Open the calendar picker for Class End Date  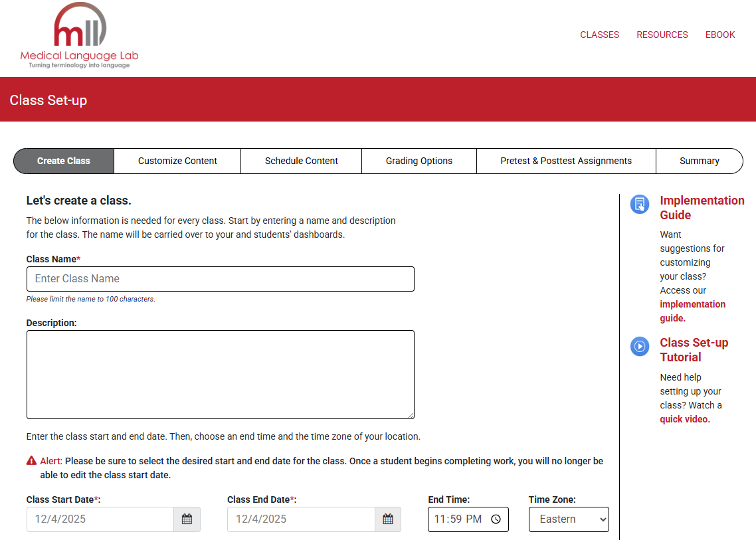click(388, 519)
